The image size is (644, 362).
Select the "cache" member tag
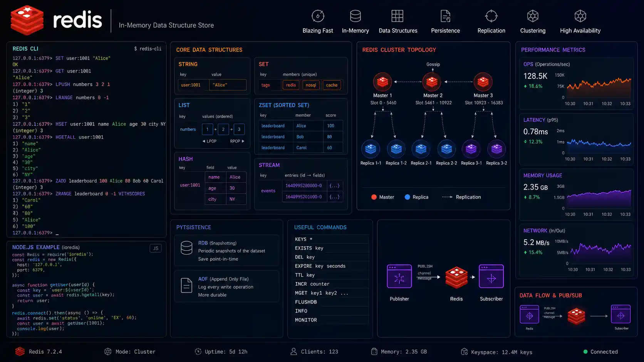[332, 85]
